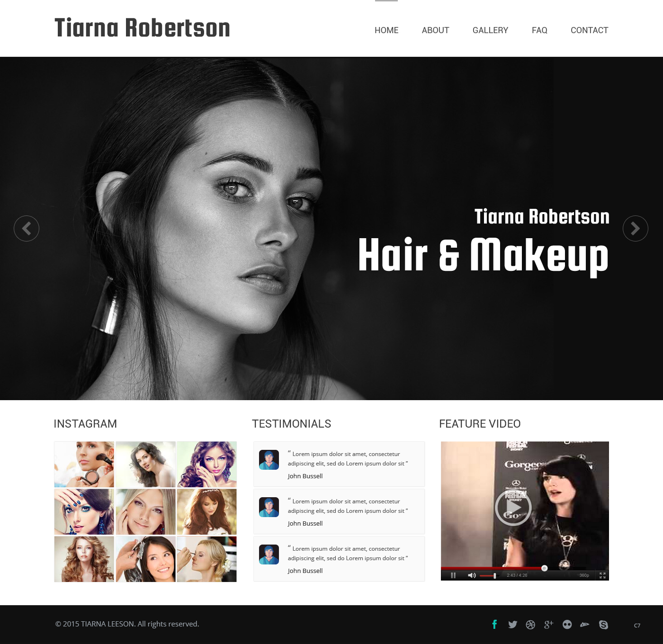Open the Google Plus footer icon

[548, 625]
